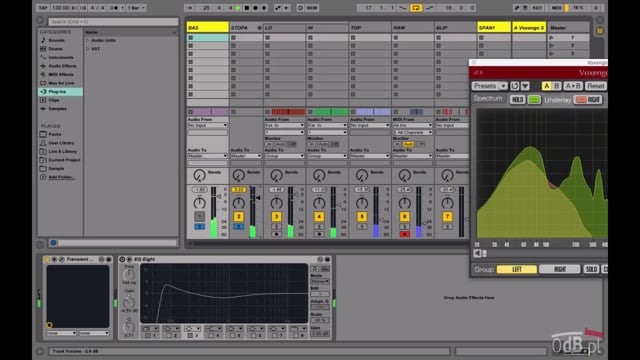The image size is (640, 360).
Task: Click first clip slot stop on BAS track
Action: point(191,38)
